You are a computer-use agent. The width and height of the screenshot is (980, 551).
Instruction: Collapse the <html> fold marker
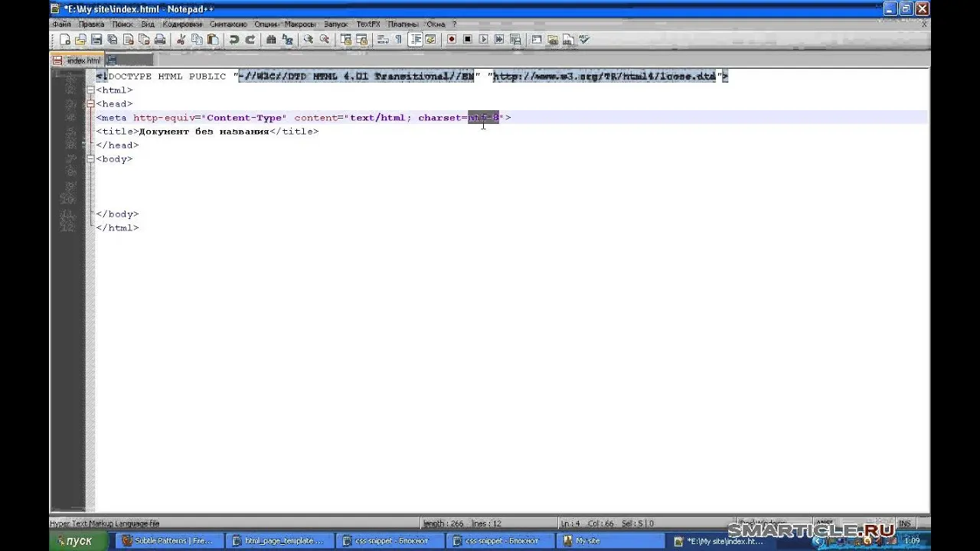[90, 90]
